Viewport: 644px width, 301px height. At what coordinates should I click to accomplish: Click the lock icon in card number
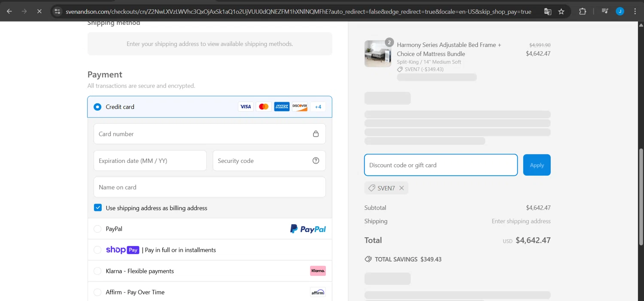pyautogui.click(x=316, y=134)
